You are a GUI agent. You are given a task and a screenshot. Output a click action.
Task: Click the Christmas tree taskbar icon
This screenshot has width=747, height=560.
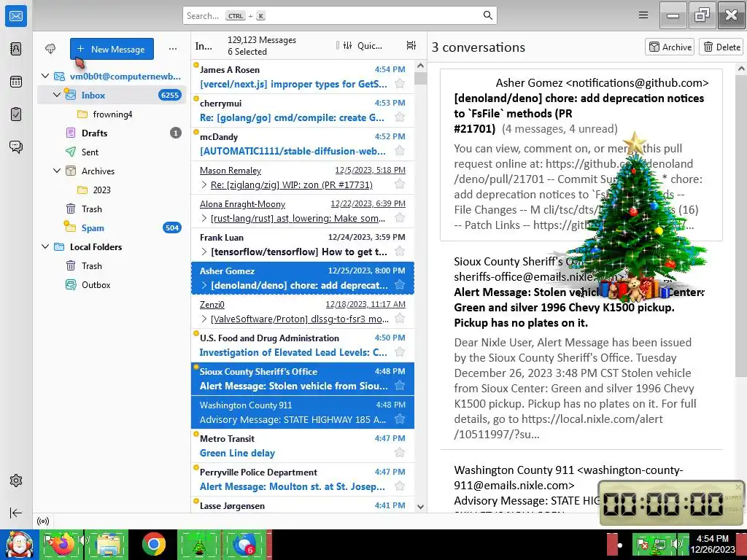(200, 544)
